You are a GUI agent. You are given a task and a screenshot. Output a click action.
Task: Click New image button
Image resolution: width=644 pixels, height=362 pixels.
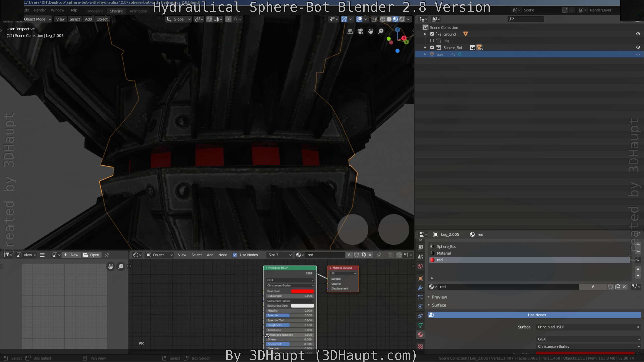point(71,255)
